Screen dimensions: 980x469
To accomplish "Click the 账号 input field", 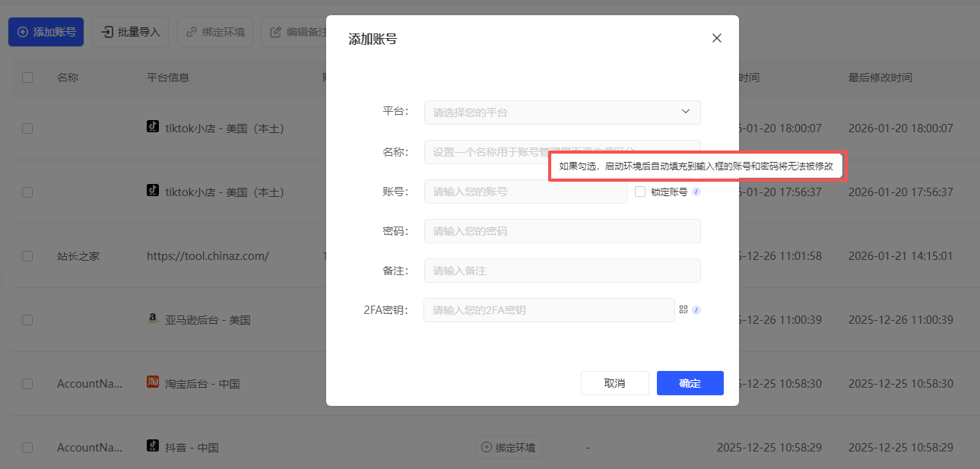I will [525, 192].
